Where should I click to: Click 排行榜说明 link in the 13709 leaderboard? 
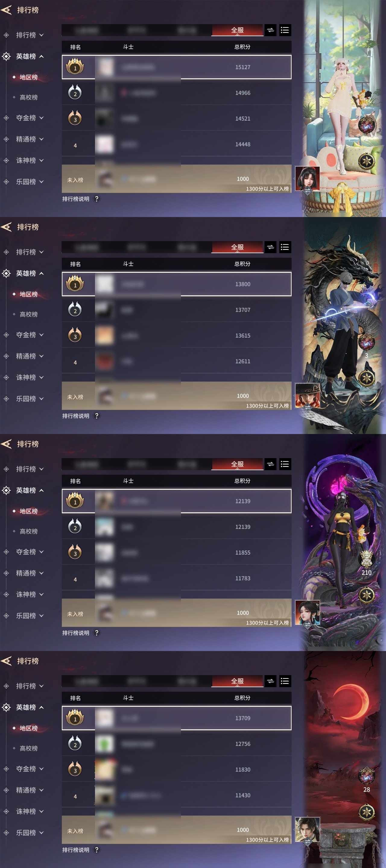point(76,850)
